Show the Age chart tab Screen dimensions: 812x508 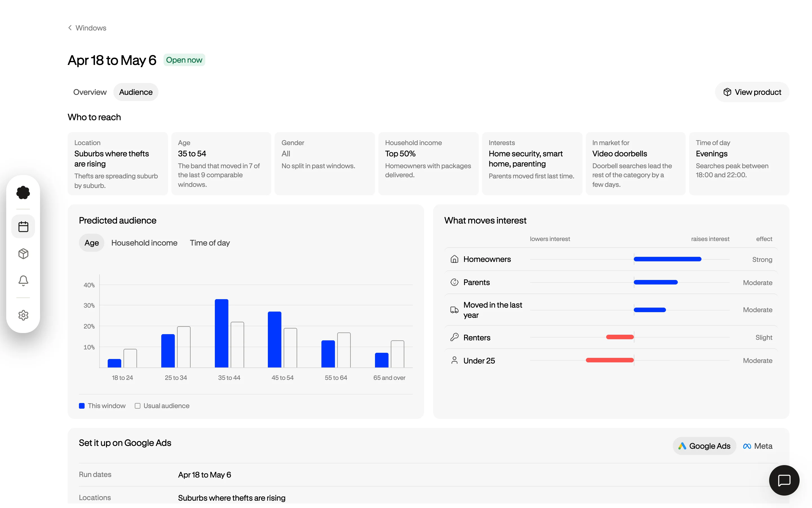point(92,243)
